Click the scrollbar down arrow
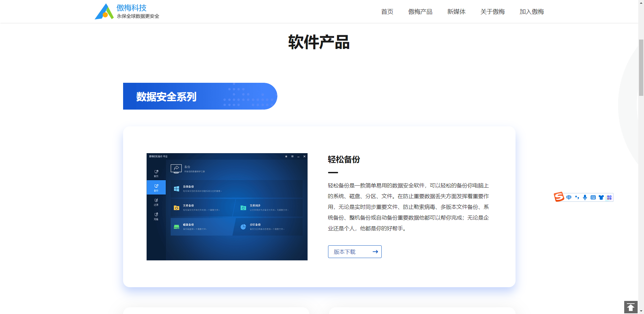Viewport: 644px width, 314px height. tap(641, 311)
